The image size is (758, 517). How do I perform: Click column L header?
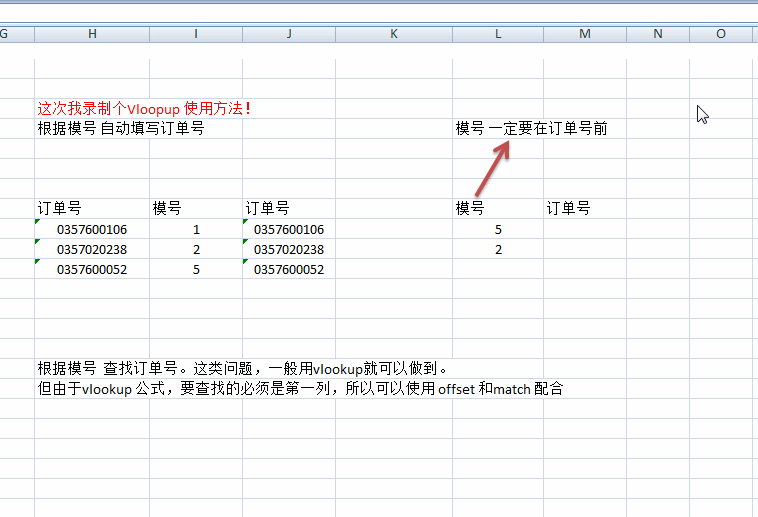point(497,34)
